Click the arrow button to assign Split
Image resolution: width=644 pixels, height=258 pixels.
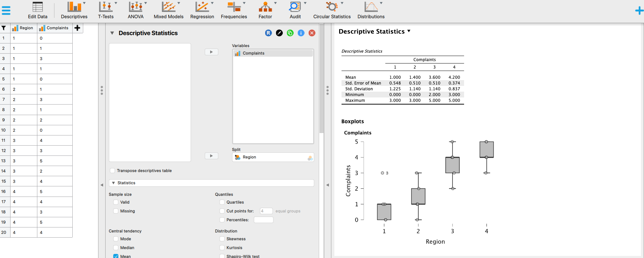[x=211, y=156]
